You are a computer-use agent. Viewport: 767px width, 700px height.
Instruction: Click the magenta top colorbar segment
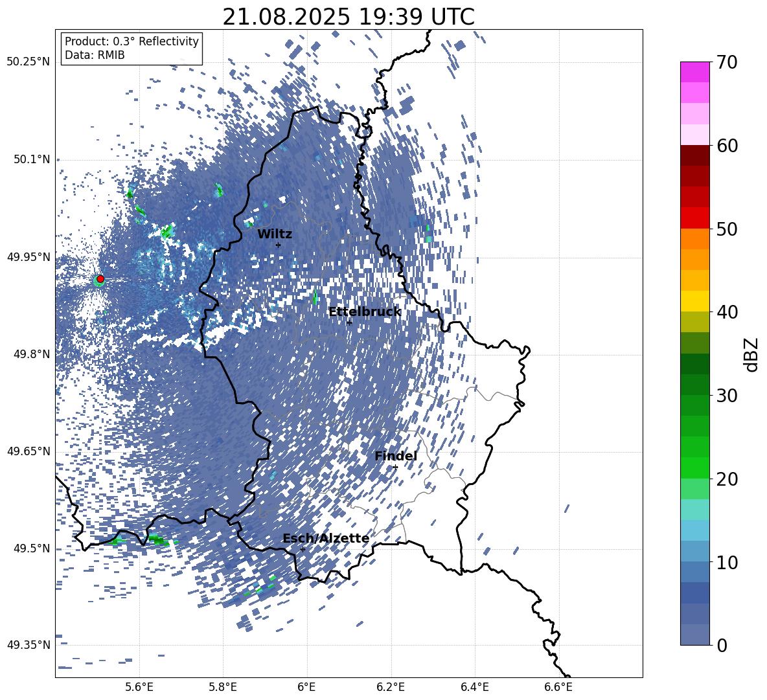point(694,73)
